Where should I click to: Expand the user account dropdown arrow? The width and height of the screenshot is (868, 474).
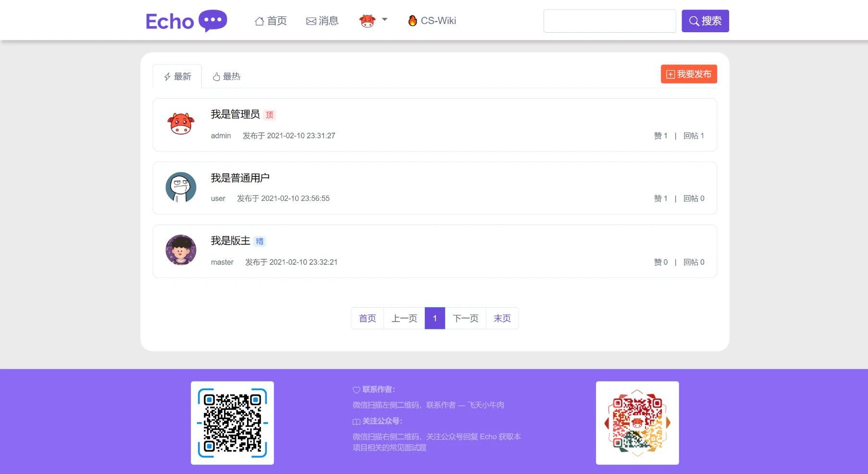pos(384,20)
